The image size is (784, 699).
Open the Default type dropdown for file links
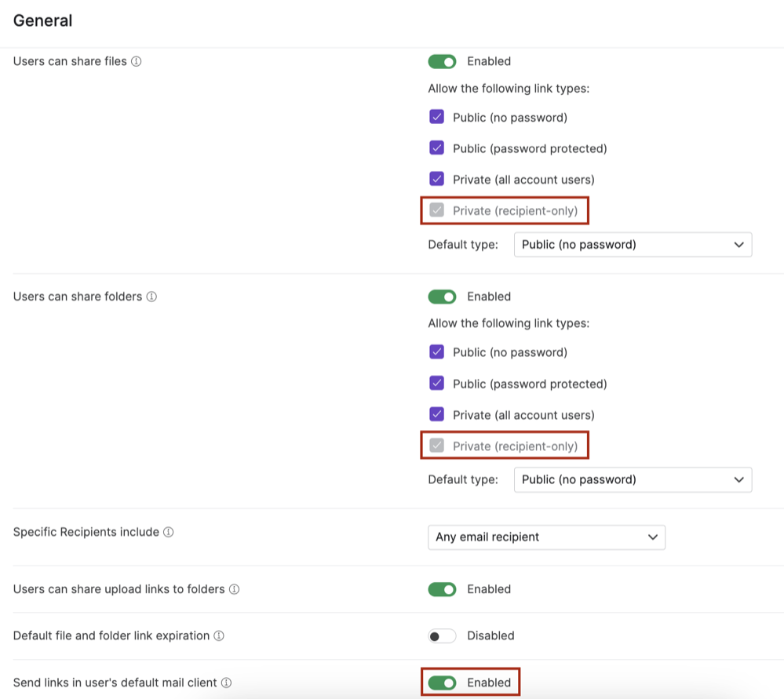pyautogui.click(x=633, y=244)
